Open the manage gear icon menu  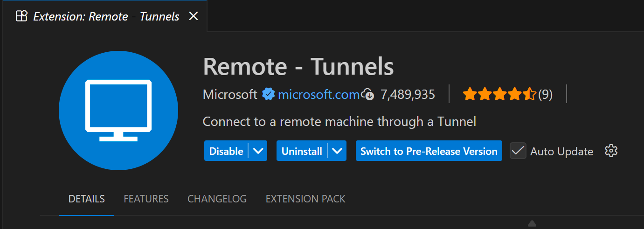point(611,151)
